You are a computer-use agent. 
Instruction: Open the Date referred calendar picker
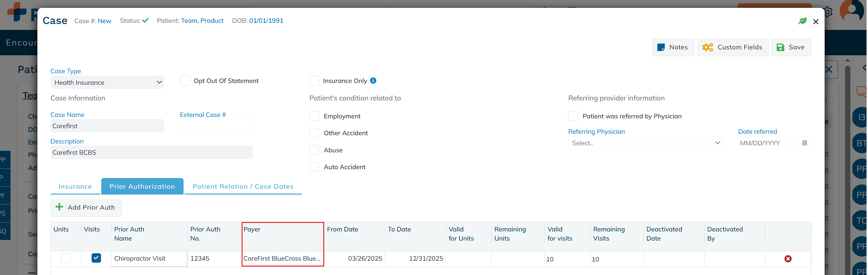pos(804,143)
